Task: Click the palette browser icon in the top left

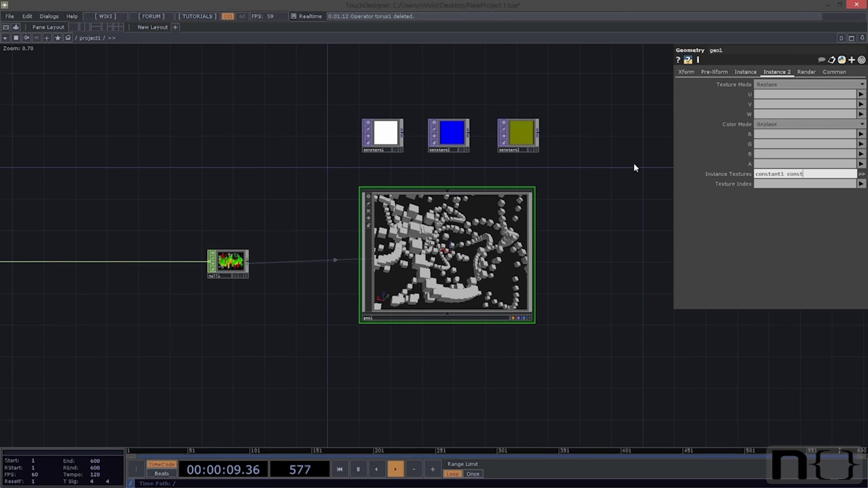Action: (6, 27)
